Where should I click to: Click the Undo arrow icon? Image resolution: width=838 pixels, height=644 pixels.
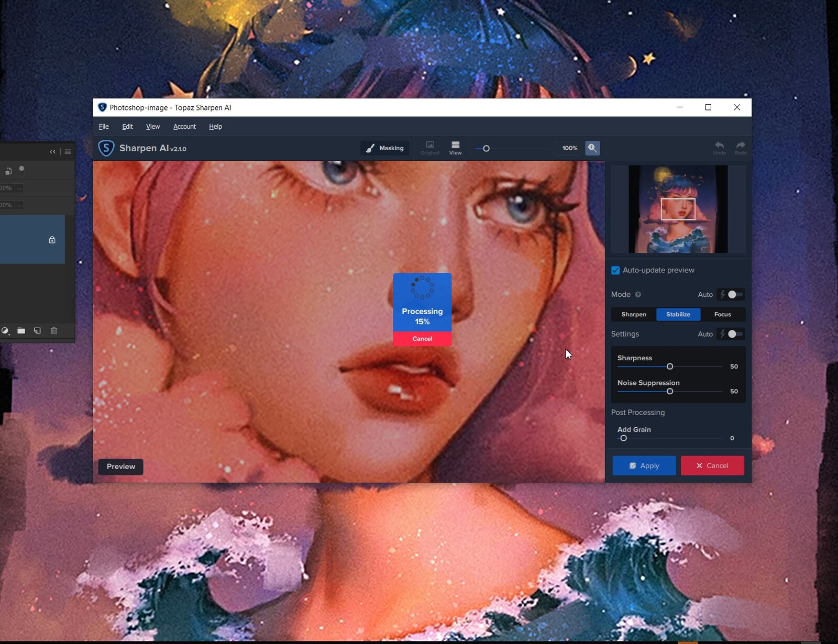[x=719, y=148]
